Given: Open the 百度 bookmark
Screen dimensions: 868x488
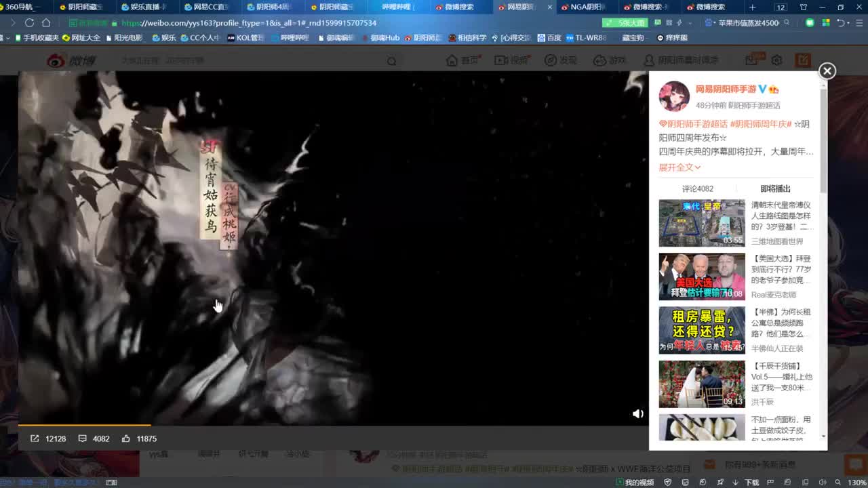Looking at the screenshot, I should [549, 37].
